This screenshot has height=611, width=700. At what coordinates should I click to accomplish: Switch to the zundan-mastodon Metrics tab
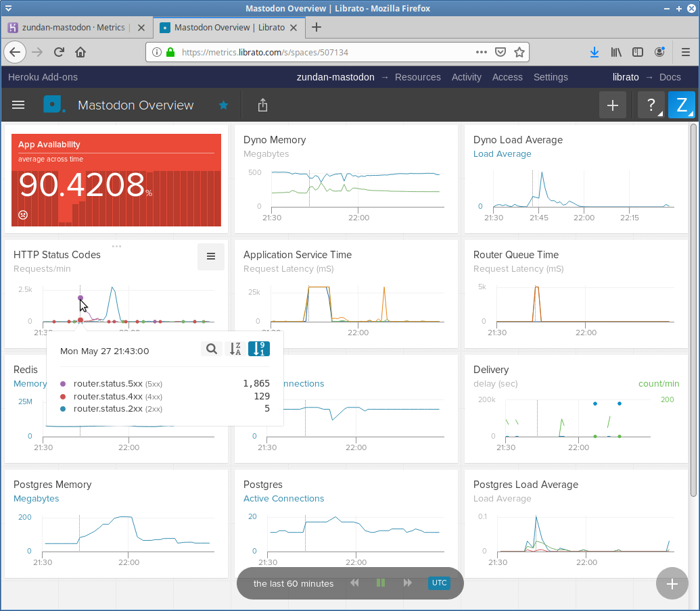click(73, 28)
